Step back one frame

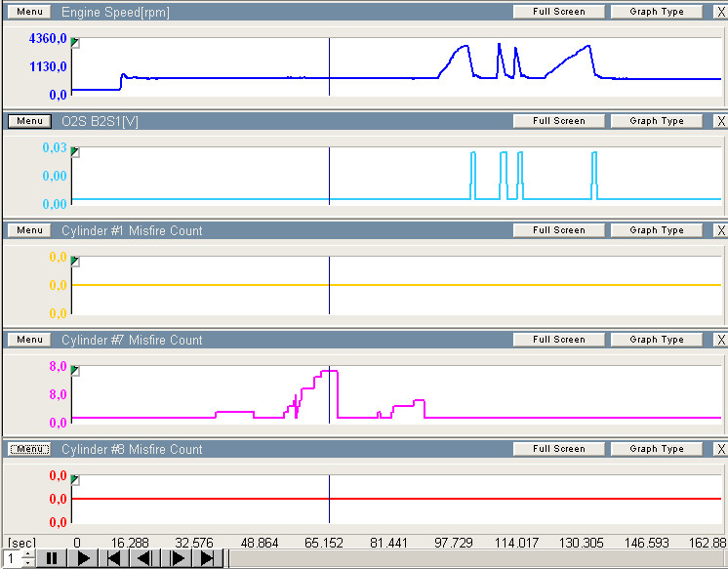point(144,558)
